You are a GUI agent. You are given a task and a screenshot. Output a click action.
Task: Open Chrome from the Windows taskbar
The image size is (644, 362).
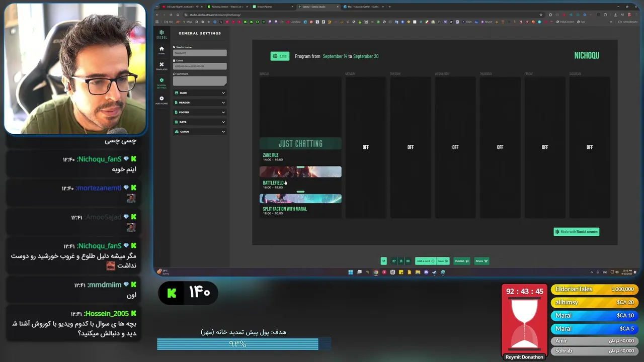coord(375,272)
